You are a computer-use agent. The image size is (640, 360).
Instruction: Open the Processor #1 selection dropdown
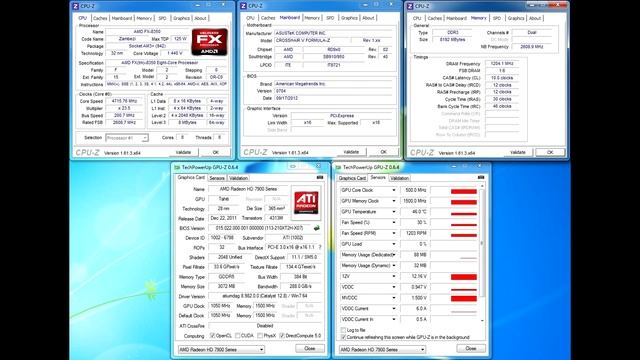127,138
